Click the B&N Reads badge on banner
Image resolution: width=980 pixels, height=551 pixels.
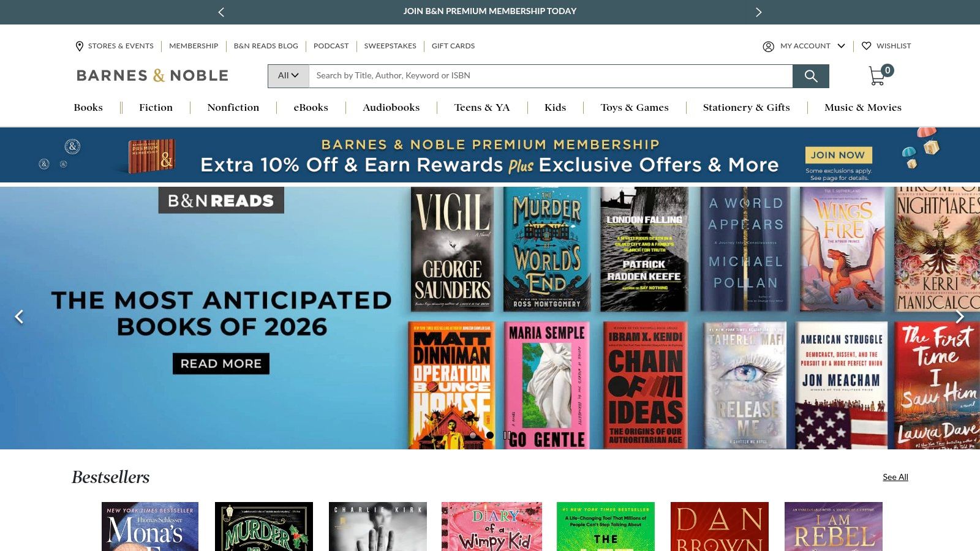(221, 200)
